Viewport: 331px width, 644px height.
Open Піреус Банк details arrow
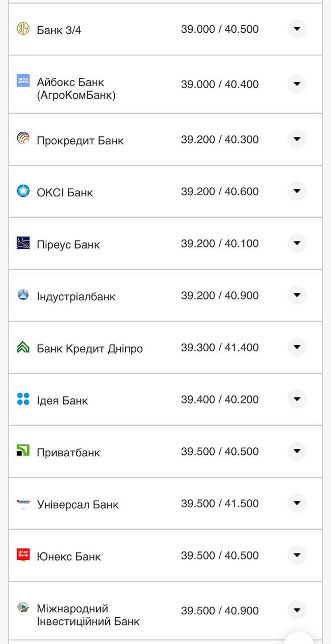(x=297, y=243)
